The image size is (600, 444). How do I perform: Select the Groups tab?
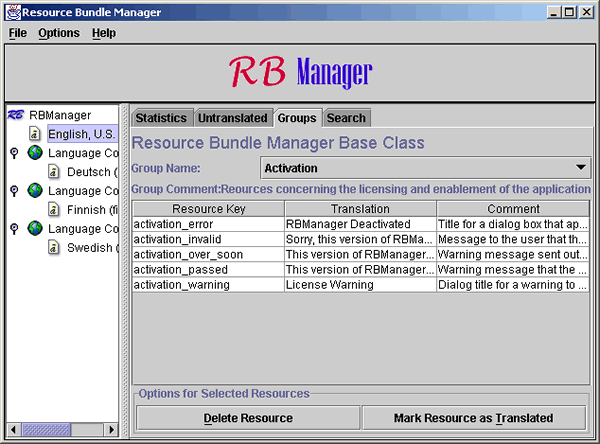click(297, 118)
